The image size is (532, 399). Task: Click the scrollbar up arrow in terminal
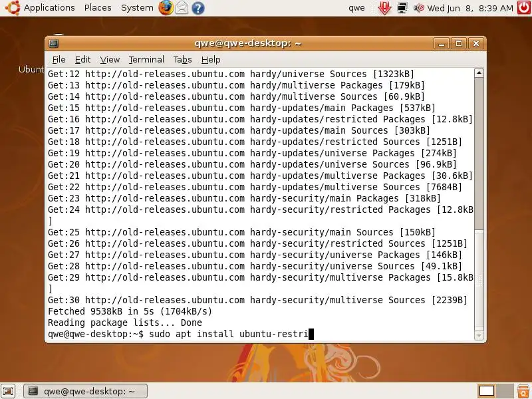479,72
